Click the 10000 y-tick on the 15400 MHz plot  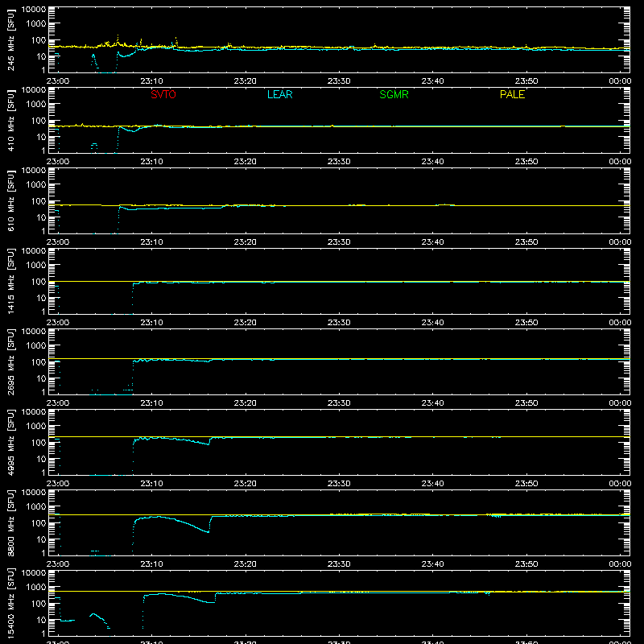coord(34,573)
